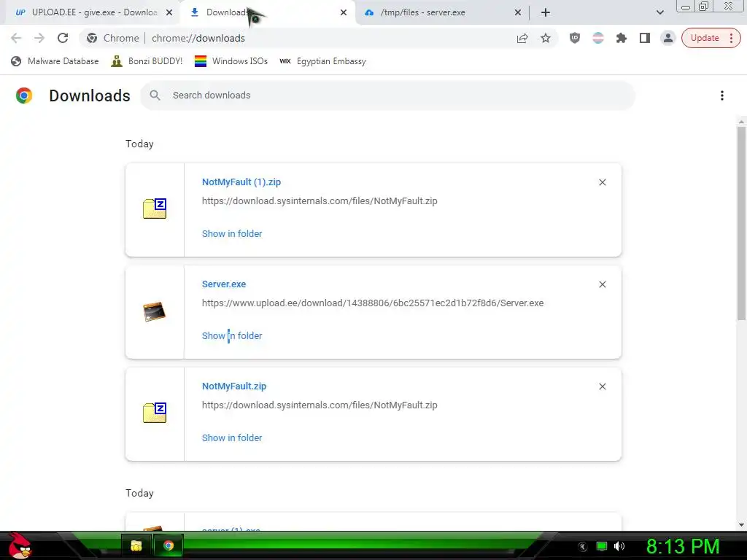Image resolution: width=747 pixels, height=560 pixels.
Task: Click the NotMyFault.zip sysinternals source URL
Action: (x=320, y=405)
